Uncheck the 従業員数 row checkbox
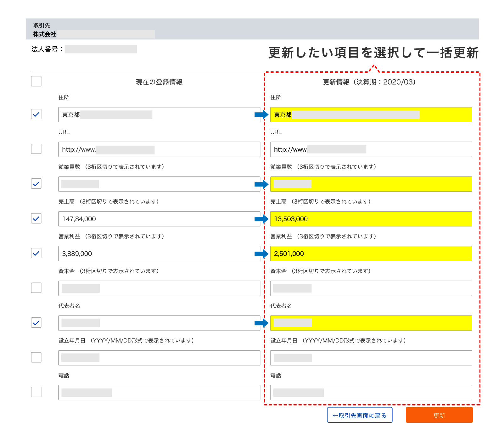Image resolution: width=504 pixels, height=440 pixels. (36, 184)
